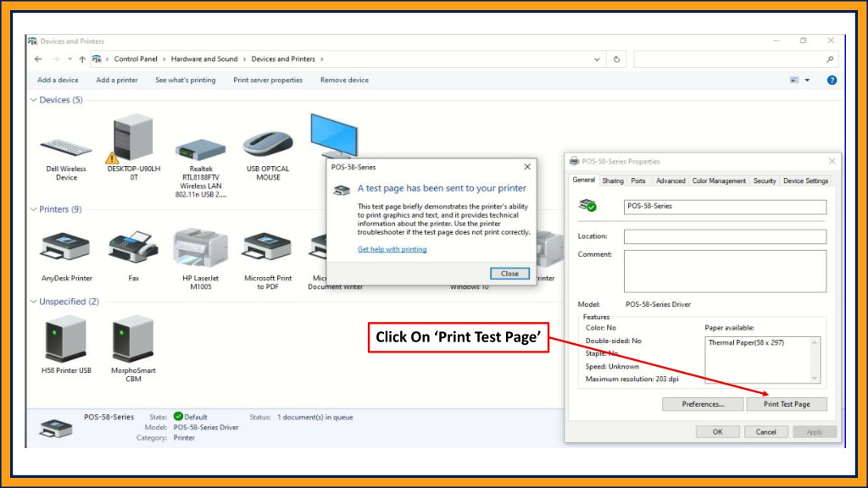
Task: Click the back navigation arrow
Action: [38, 59]
